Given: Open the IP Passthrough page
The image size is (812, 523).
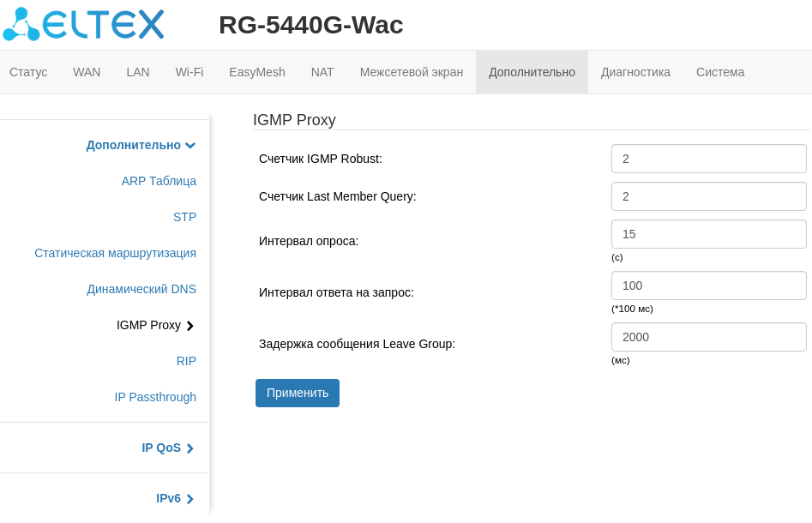Looking at the screenshot, I should 155,397.
